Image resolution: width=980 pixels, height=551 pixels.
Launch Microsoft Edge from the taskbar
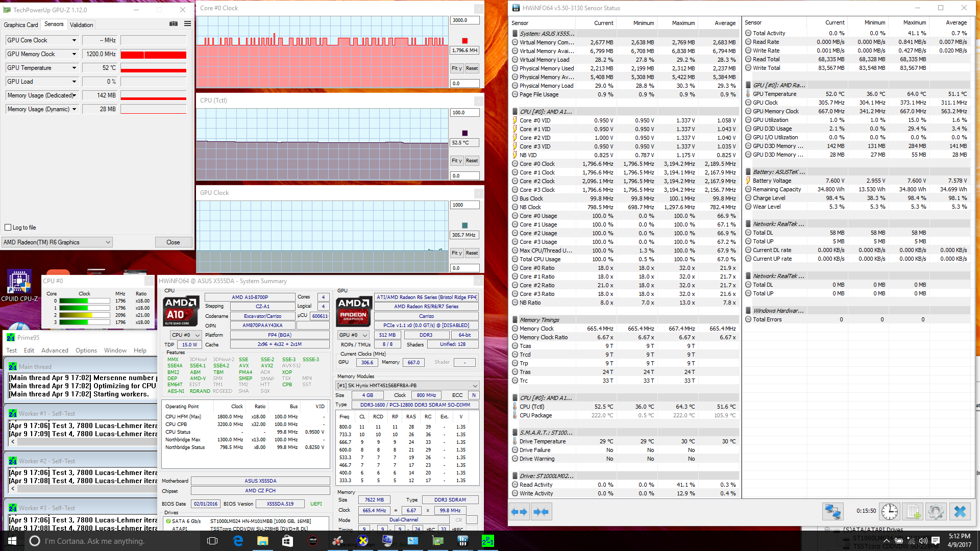click(238, 541)
